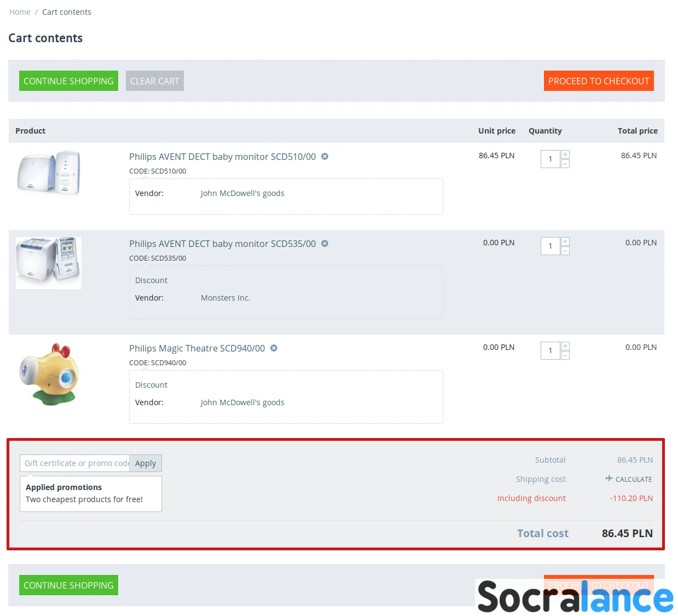The image size is (678, 616).
Task: Increase quantity of Magic Theatre SCD940/00
Action: tap(565, 346)
